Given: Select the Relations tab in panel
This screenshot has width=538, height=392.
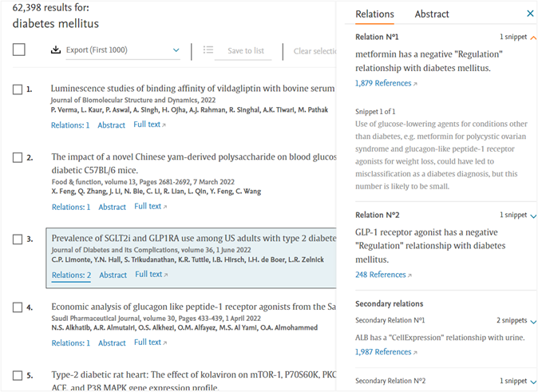Looking at the screenshot, I should pyautogui.click(x=374, y=14).
